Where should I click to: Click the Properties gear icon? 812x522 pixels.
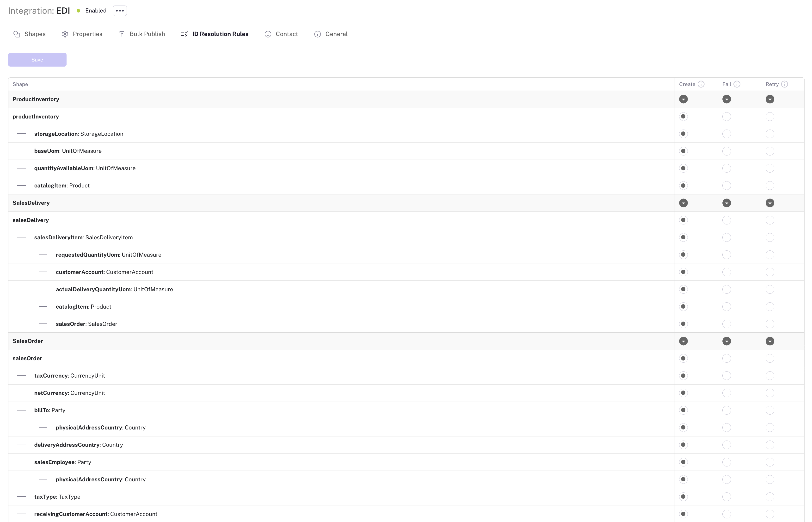tap(65, 34)
